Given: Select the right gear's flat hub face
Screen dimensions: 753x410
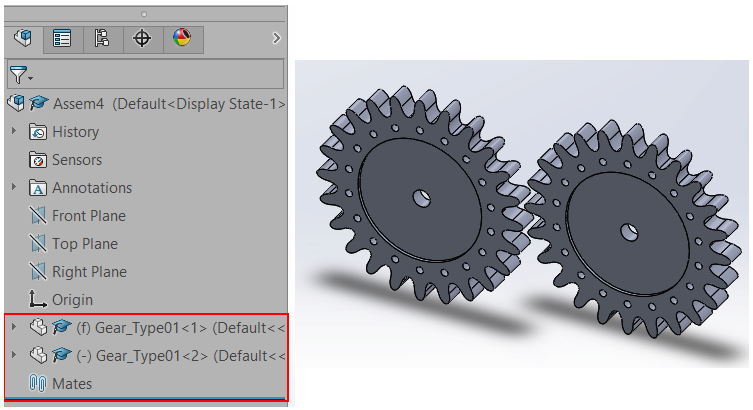Looking at the screenshot, I should [x=628, y=234].
